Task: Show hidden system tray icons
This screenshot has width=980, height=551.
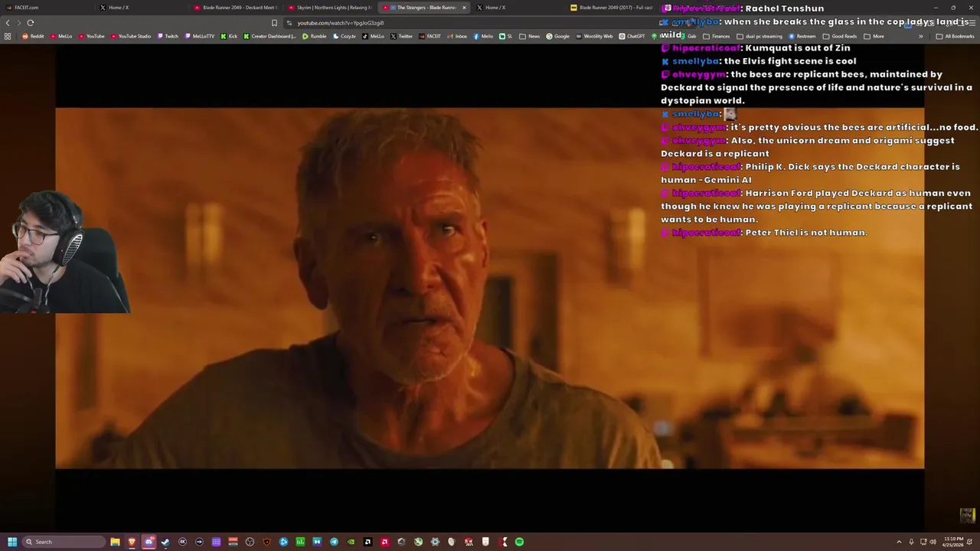Action: [x=900, y=542]
